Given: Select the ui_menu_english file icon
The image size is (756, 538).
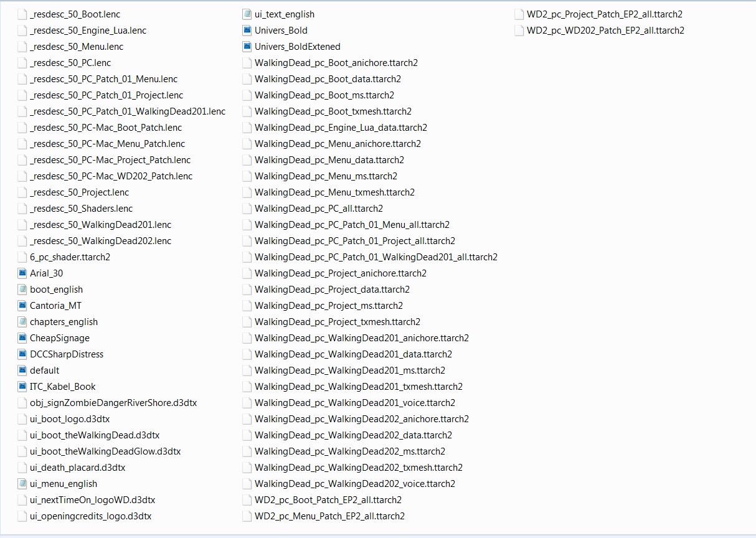Looking at the screenshot, I should (x=22, y=484).
